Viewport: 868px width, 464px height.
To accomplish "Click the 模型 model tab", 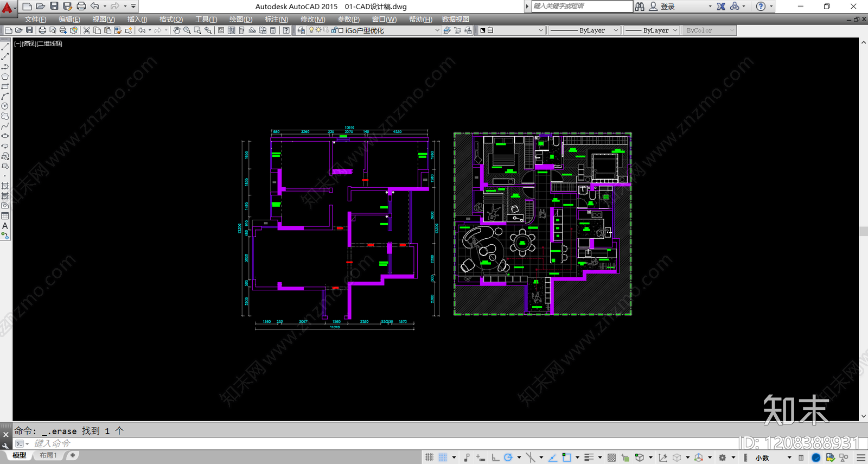I will pos(19,455).
